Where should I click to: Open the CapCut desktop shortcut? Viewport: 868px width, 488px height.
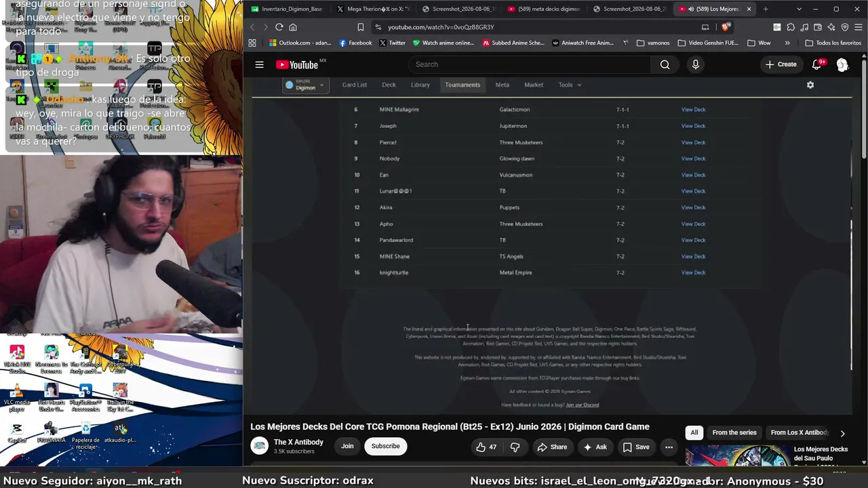[17, 432]
